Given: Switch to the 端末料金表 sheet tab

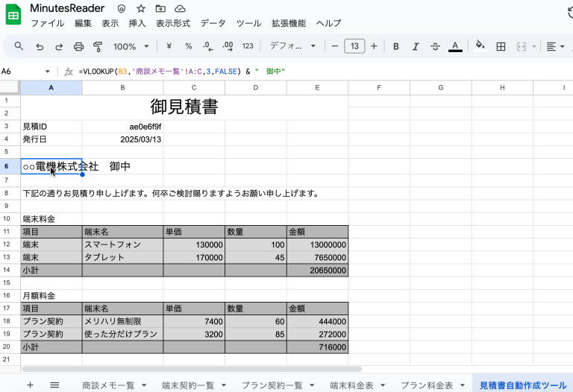Looking at the screenshot, I should 351,385.
